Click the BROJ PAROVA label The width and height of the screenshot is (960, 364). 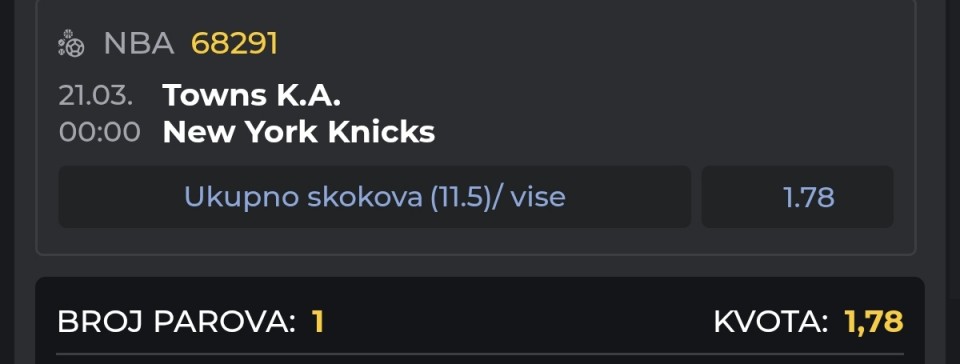[x=176, y=322]
